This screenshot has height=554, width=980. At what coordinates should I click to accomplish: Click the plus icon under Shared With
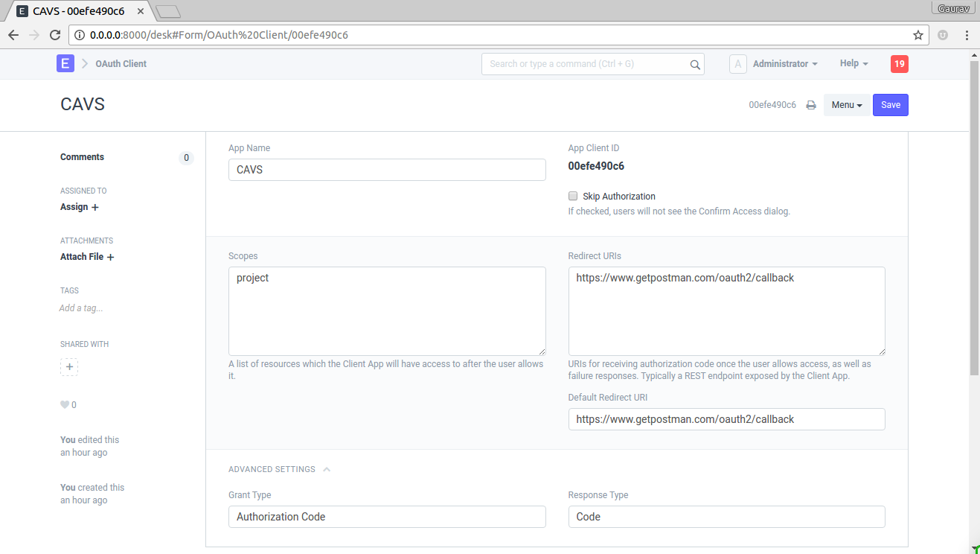point(69,366)
